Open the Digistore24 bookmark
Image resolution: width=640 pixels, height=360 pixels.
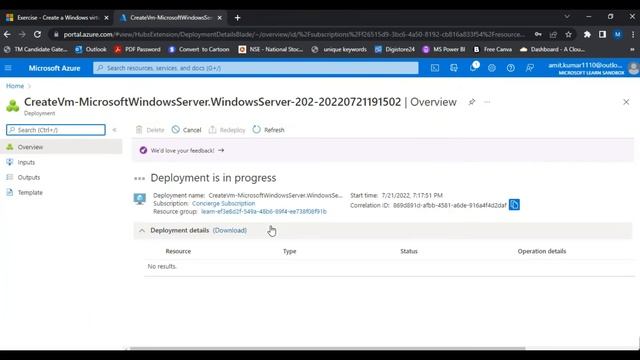395,49
